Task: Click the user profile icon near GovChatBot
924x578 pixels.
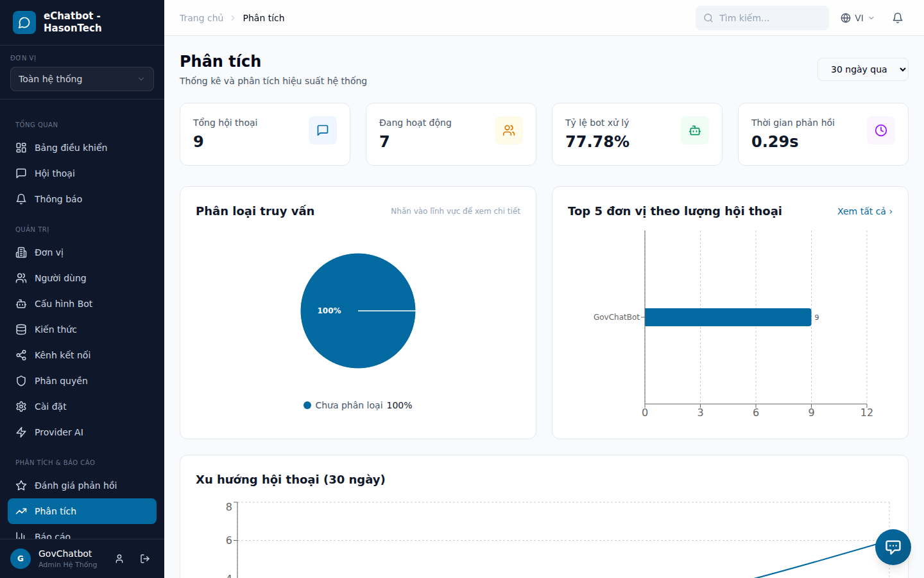Action: 119,559
